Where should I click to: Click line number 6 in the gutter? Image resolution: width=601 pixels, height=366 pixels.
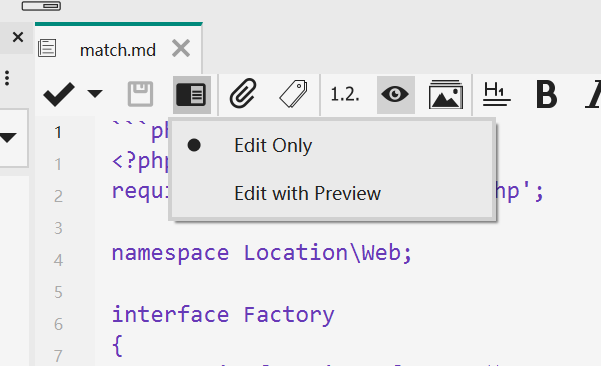[58, 324]
